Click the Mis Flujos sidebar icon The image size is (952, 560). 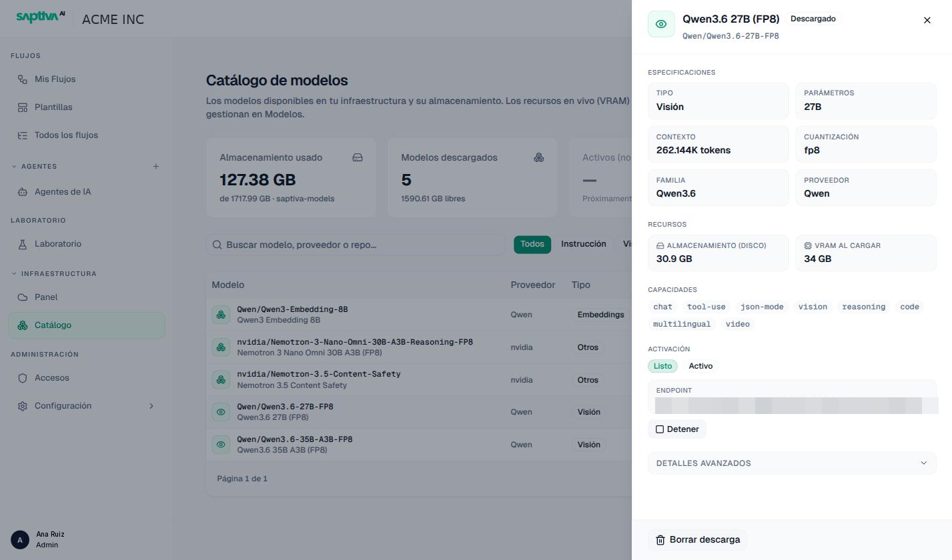tap(23, 79)
